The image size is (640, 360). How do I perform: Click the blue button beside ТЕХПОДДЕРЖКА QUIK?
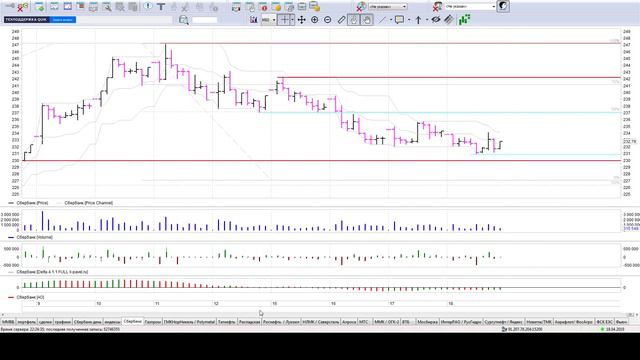(62, 20)
